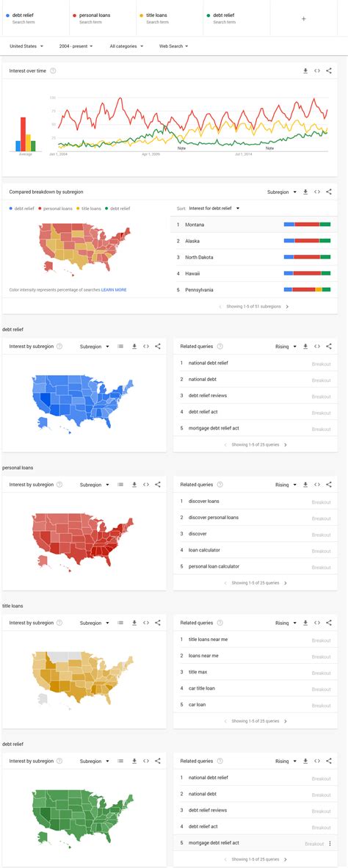This screenshot has width=348, height=868.
Task: Open Rising dropdown in personal loans queries
Action: pos(286,485)
